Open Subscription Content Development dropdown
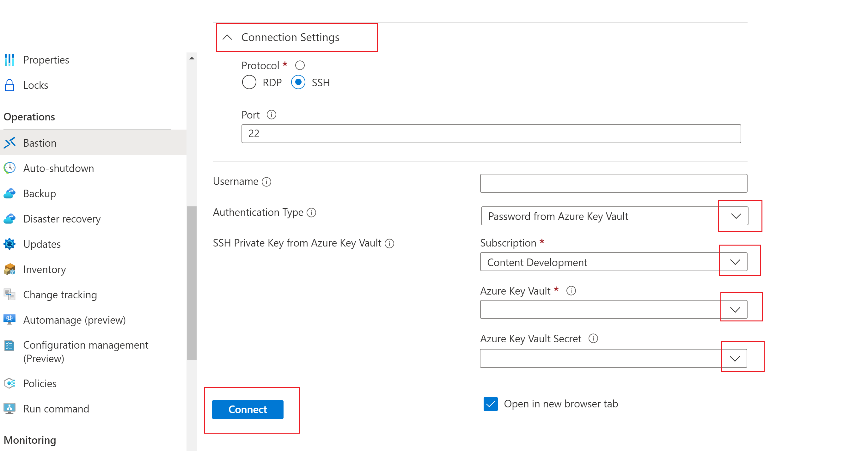This screenshot has width=868, height=451. coord(735,262)
